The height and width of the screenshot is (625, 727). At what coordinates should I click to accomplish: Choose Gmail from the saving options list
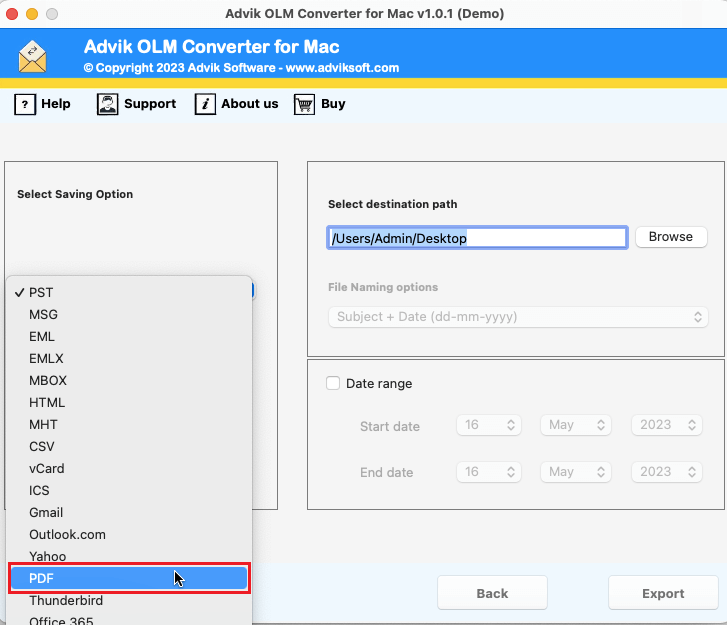pyautogui.click(x=129, y=513)
